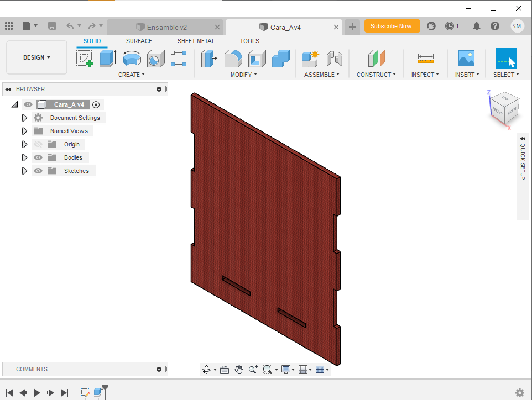Open the CREATE dropdown menu
The width and height of the screenshot is (532, 400).
(x=132, y=75)
